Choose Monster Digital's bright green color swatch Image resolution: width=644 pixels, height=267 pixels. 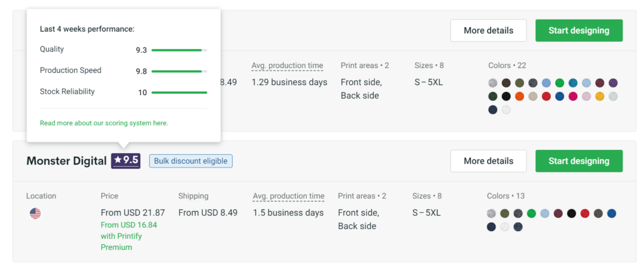[531, 213]
